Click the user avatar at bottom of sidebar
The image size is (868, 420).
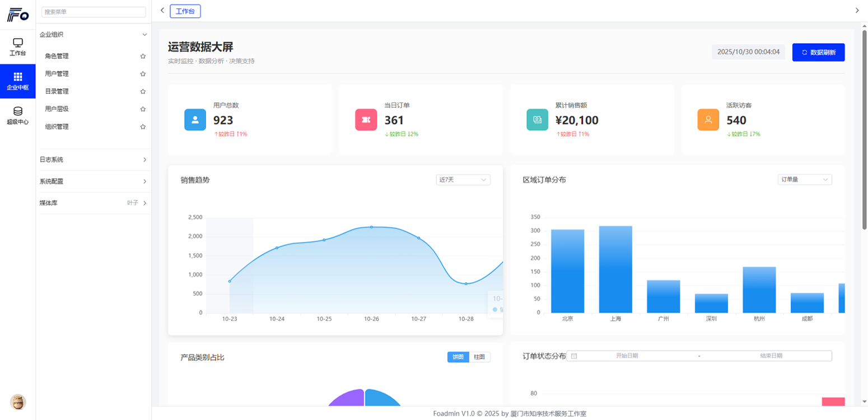tap(17, 402)
